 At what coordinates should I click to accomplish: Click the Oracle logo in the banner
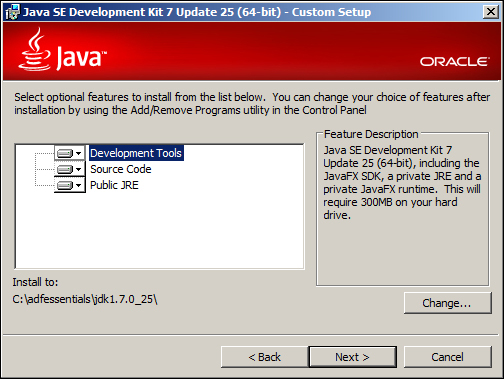[x=455, y=62]
